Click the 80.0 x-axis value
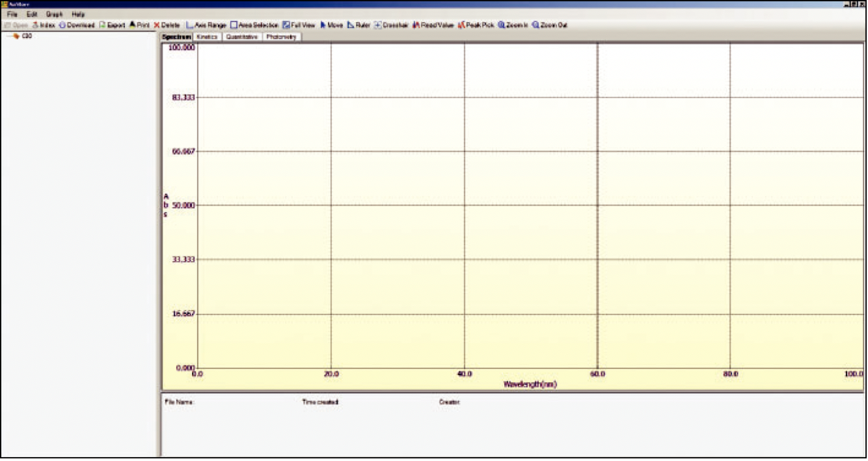 (730, 374)
